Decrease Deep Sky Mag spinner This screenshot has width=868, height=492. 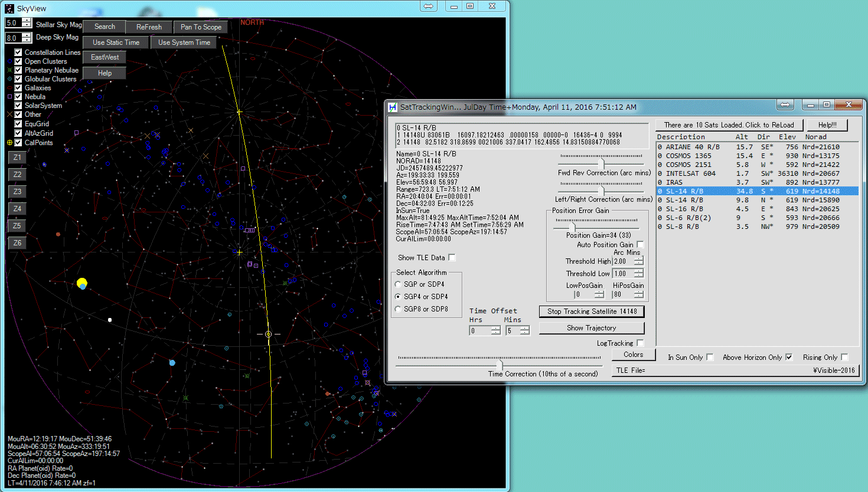coord(27,40)
